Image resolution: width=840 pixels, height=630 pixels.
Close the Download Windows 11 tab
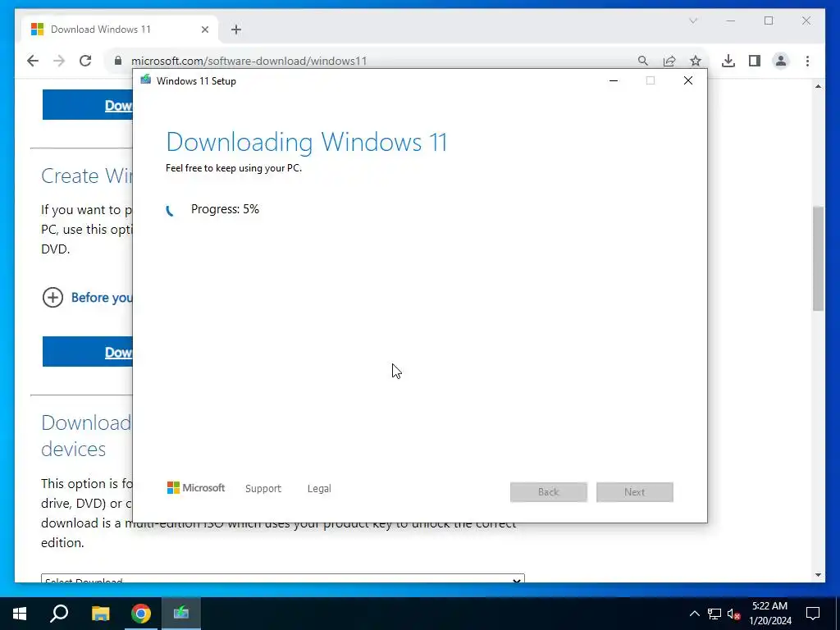[204, 30]
